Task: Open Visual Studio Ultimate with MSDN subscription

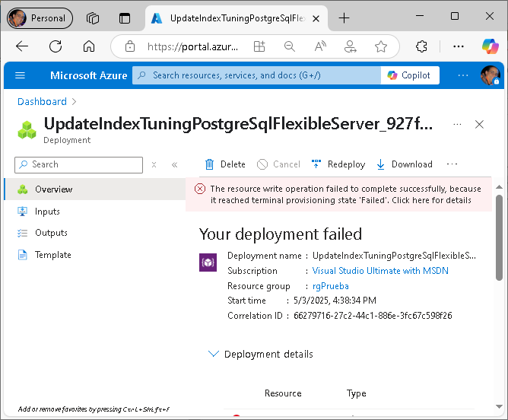Action: tap(380, 271)
